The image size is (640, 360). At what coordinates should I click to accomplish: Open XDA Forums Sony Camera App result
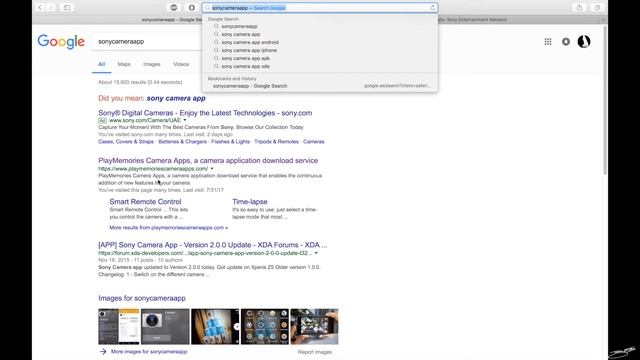click(213, 245)
